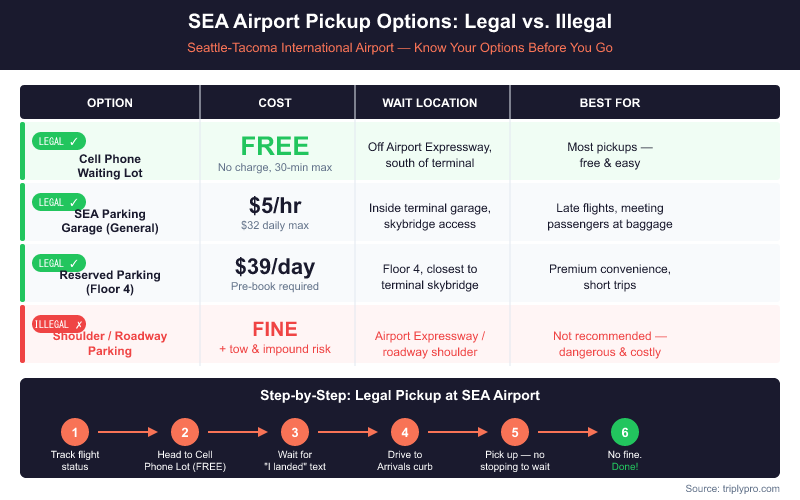Click the red FINE cost text
Viewport: 800px width, 500px height.
(x=275, y=328)
